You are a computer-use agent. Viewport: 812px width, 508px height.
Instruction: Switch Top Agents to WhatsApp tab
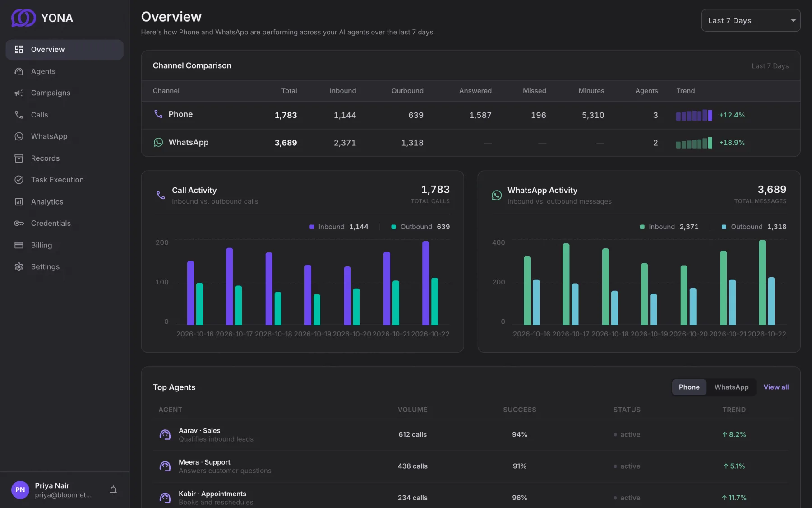click(731, 387)
